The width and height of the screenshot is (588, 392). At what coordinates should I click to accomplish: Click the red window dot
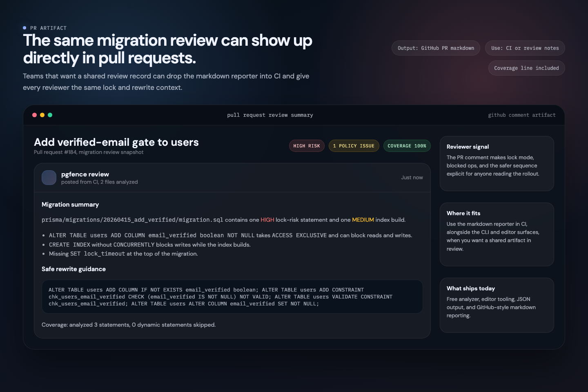pos(34,115)
